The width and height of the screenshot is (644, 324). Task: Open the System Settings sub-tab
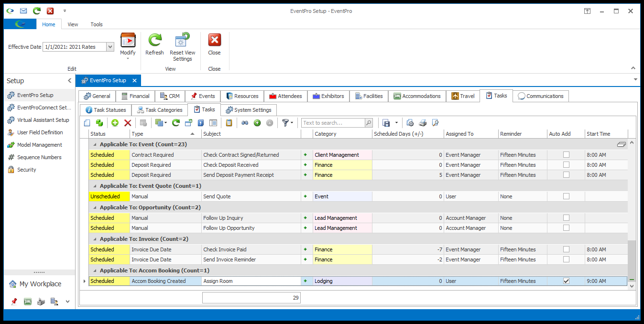(x=249, y=110)
